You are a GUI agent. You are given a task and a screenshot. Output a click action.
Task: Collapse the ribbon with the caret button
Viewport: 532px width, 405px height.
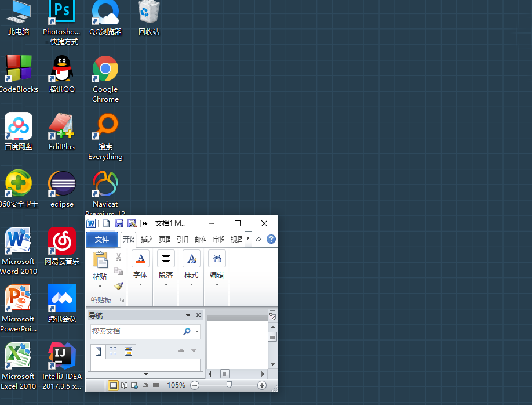click(258, 239)
